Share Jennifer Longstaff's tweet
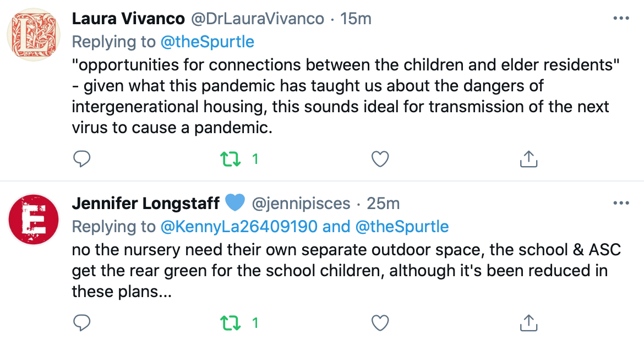This screenshot has width=644, height=340. point(528,323)
